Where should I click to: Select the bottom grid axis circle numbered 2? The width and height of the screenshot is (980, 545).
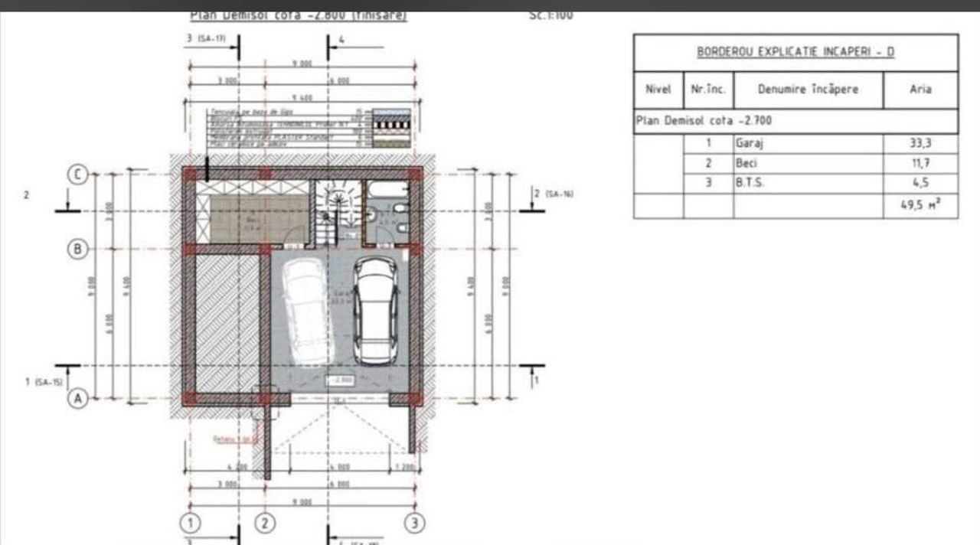tap(264, 524)
